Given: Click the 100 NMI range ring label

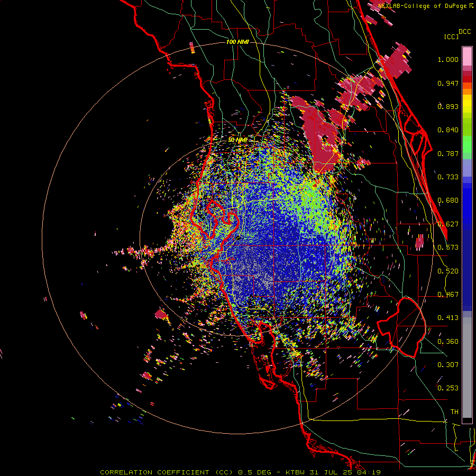Looking at the screenshot, I should pyautogui.click(x=237, y=42).
